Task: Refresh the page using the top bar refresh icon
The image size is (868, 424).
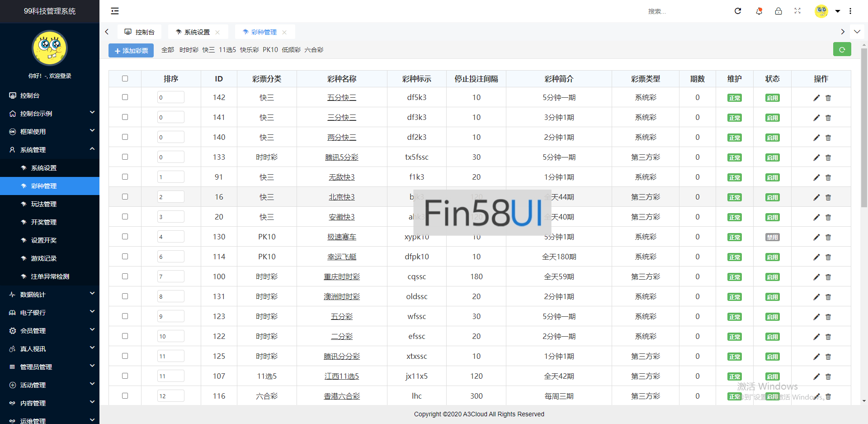Action: tap(737, 11)
